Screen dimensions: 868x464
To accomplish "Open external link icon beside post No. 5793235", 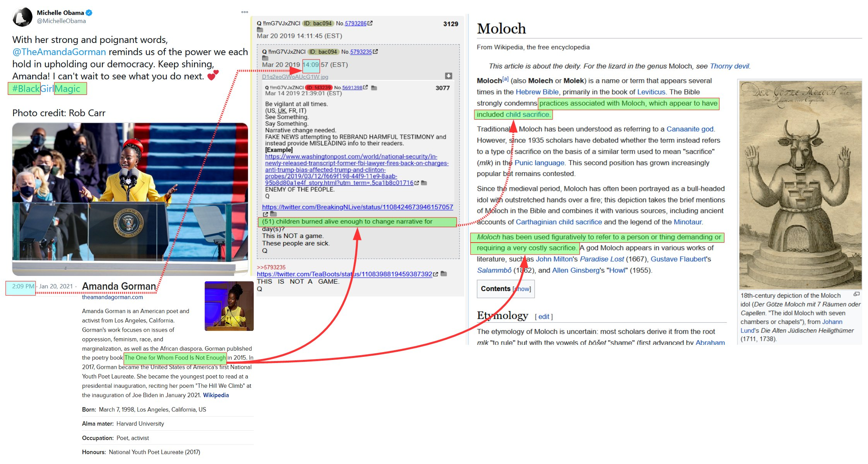I will 375,51.
